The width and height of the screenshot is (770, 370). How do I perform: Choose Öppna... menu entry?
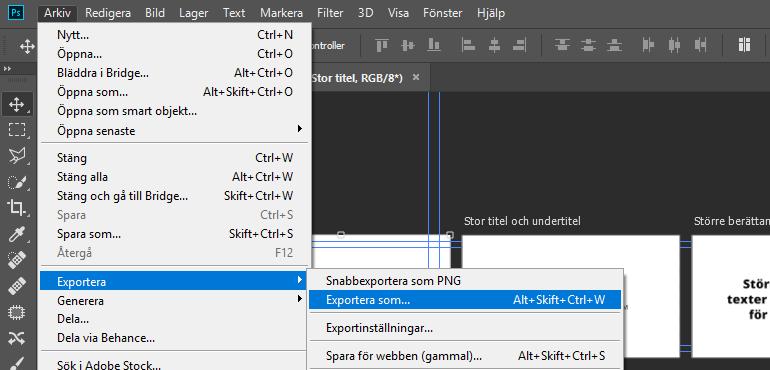(x=175, y=54)
